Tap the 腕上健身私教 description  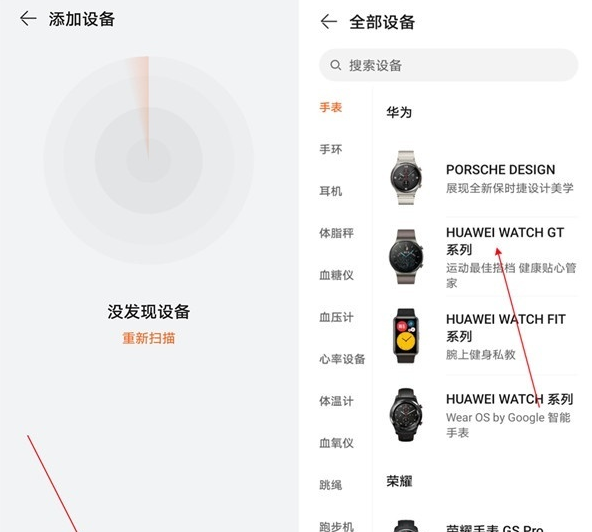coord(481,354)
